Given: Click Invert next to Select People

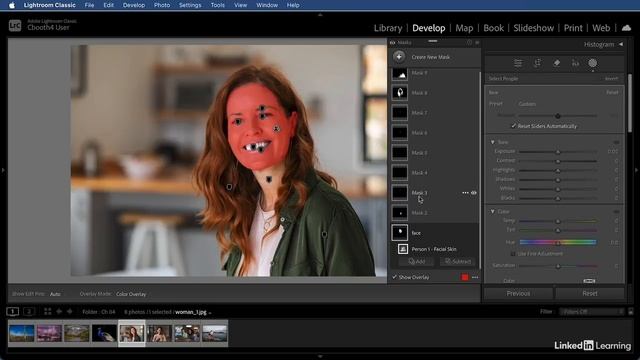Looking at the screenshot, I should 611,78.
